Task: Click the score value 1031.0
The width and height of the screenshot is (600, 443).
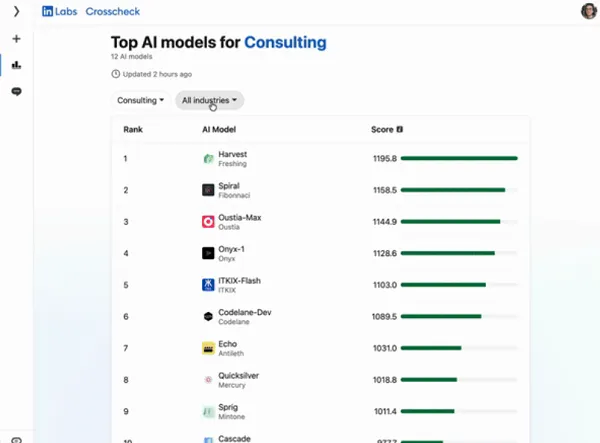Action: (x=385, y=348)
